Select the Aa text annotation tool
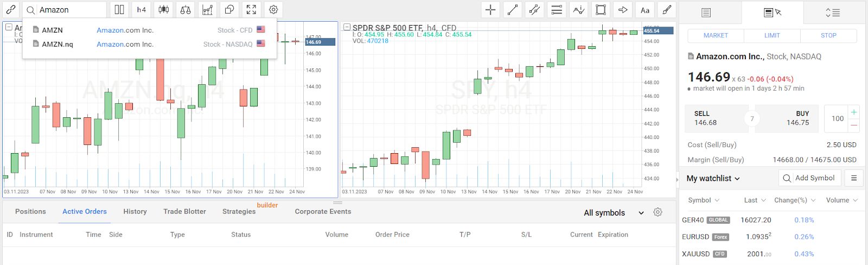 [645, 10]
